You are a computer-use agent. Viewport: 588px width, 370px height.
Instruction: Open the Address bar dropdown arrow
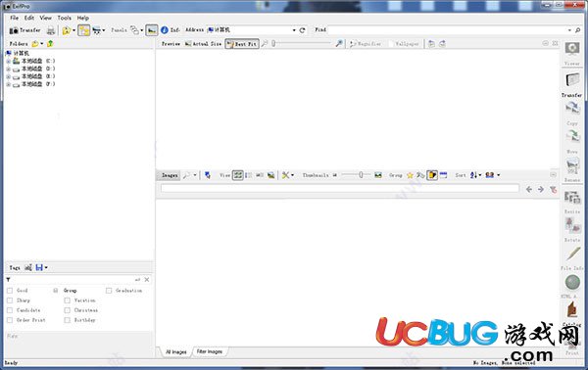[294, 30]
